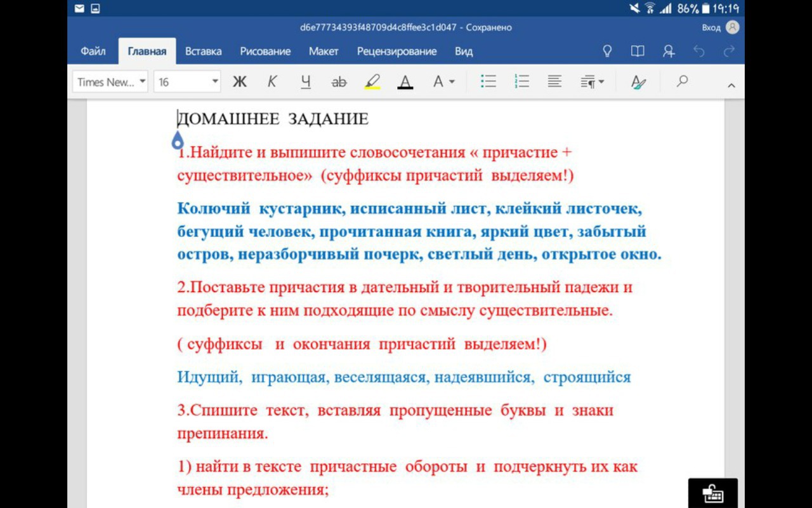
Task: Open the share person icon
Action: [669, 51]
